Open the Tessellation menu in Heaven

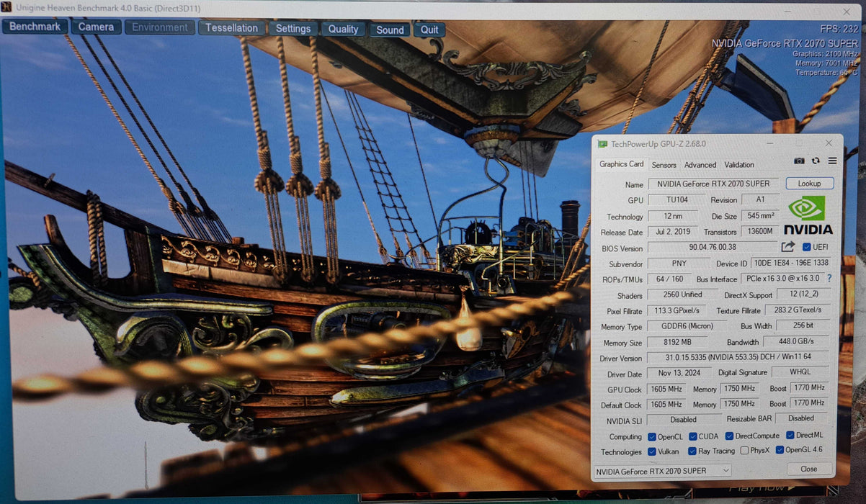point(231,28)
